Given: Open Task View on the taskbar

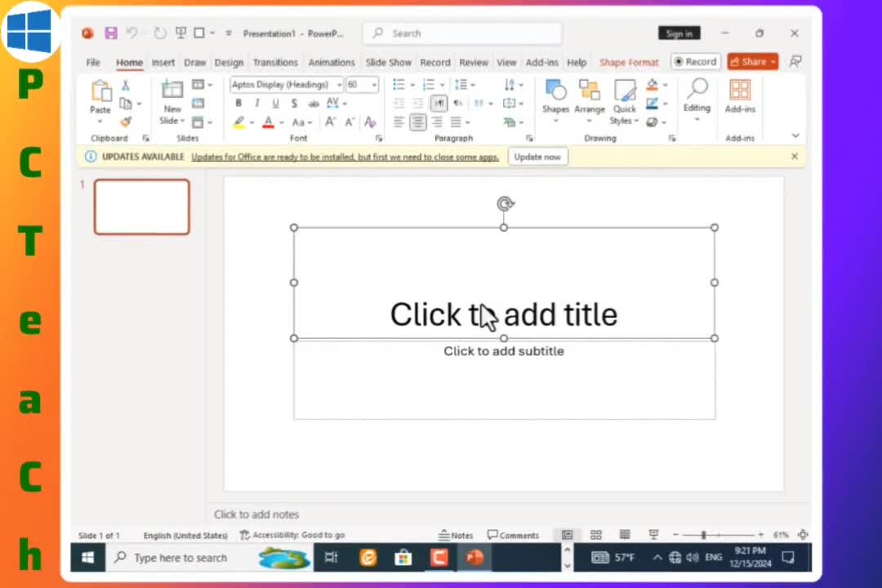Looking at the screenshot, I should point(332,558).
